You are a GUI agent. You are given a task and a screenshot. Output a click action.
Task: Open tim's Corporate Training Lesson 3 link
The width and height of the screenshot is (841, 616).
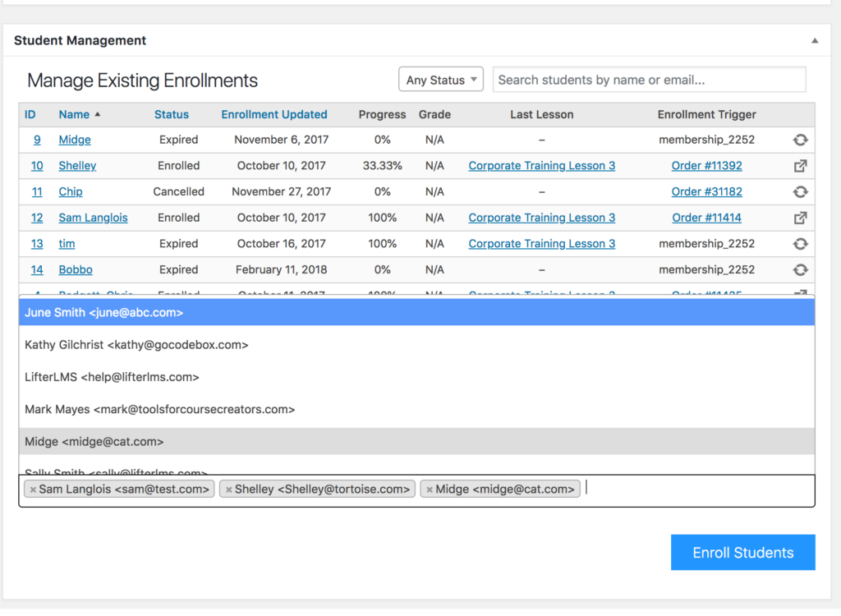pos(542,244)
